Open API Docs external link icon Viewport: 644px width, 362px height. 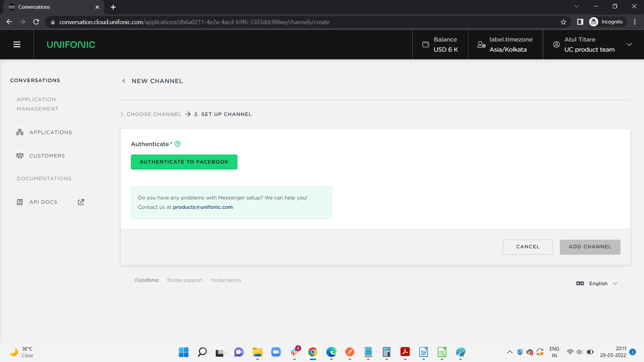coord(81,202)
